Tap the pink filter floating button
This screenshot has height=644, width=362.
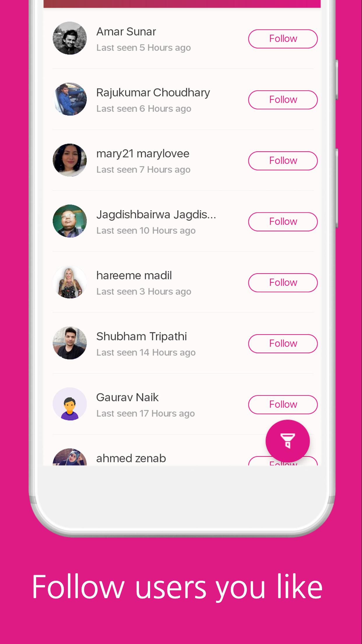tap(288, 441)
